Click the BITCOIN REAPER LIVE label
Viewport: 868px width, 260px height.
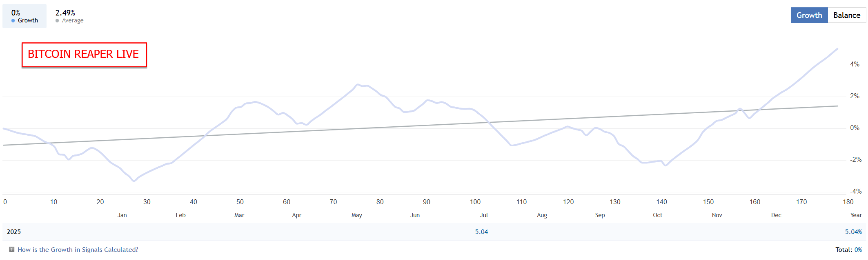[84, 54]
